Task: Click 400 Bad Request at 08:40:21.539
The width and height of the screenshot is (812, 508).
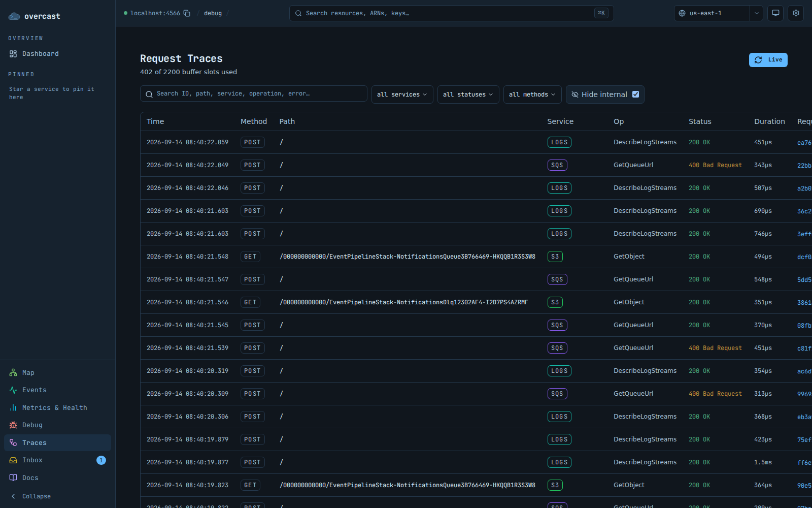Action: click(715, 348)
